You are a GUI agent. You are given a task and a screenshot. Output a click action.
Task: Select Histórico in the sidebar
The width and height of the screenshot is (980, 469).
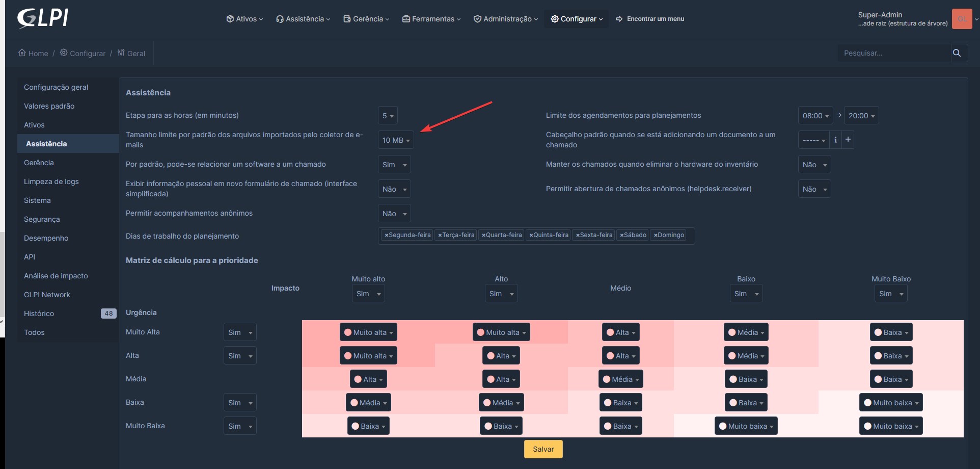39,313
